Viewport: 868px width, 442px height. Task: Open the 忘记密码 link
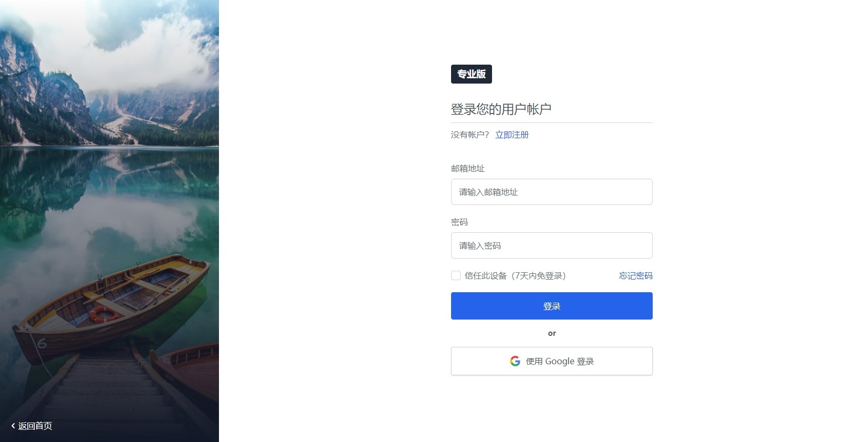(635, 275)
